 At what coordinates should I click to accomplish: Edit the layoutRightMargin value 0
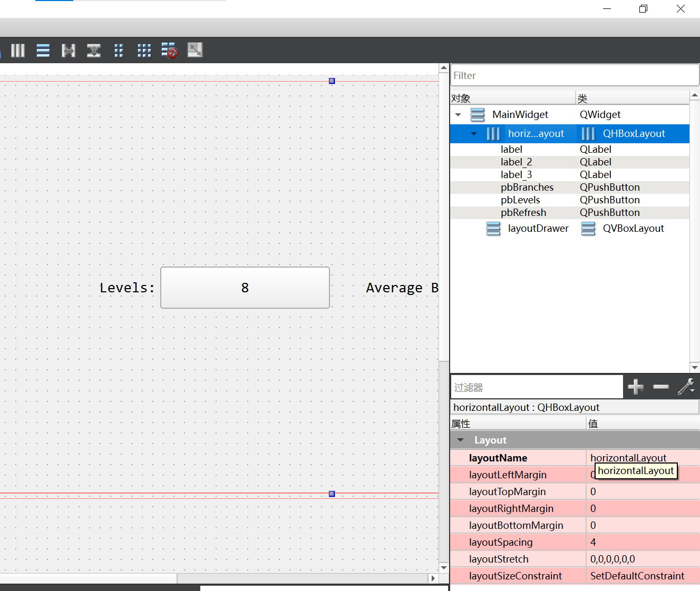643,508
